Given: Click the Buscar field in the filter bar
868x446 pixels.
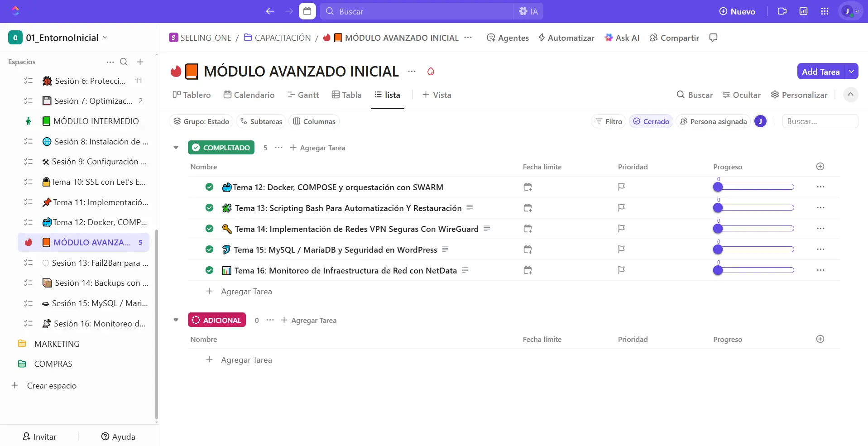Looking at the screenshot, I should point(820,121).
